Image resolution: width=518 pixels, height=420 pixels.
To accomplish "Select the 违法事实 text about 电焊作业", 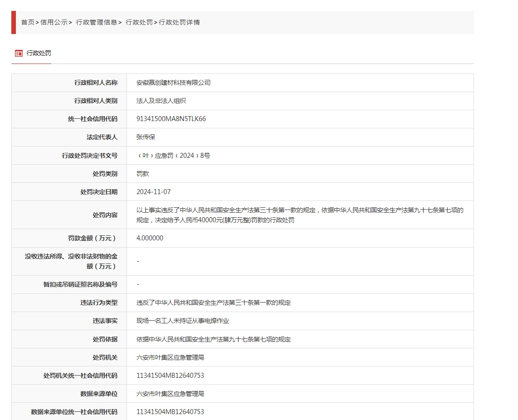I will tap(182, 321).
